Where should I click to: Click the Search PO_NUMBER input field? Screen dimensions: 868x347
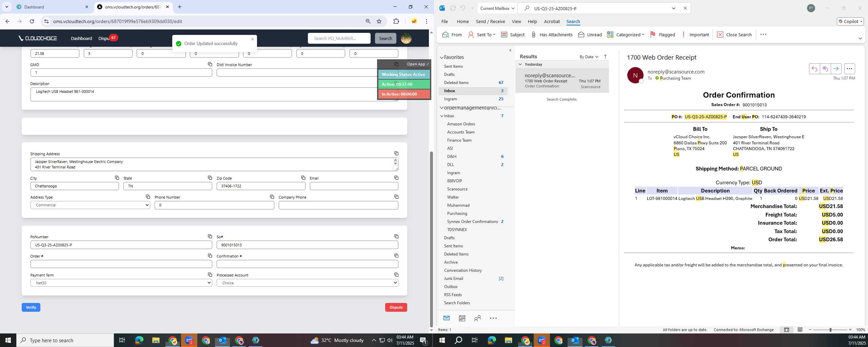coord(339,38)
